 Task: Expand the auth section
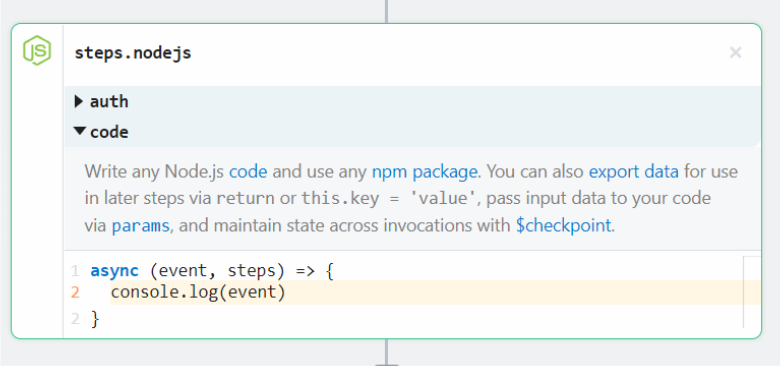79,101
